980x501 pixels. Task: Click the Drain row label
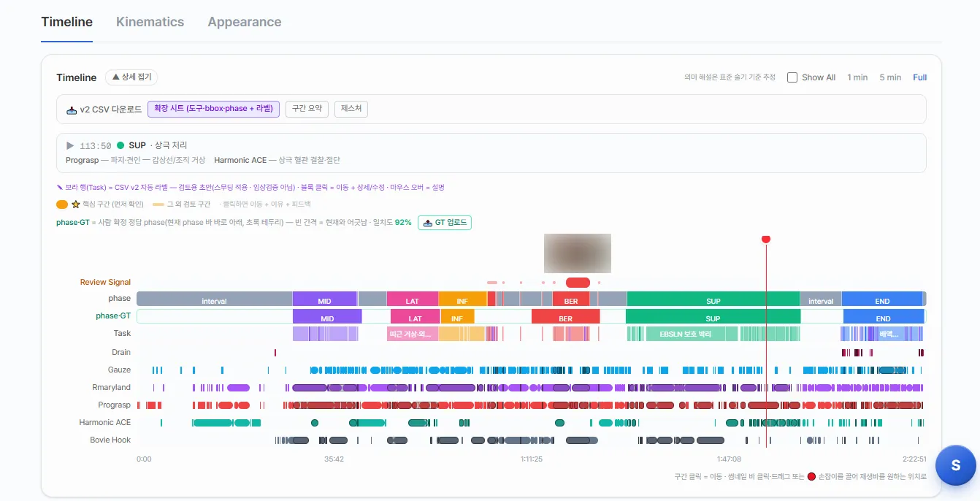pyautogui.click(x=121, y=352)
